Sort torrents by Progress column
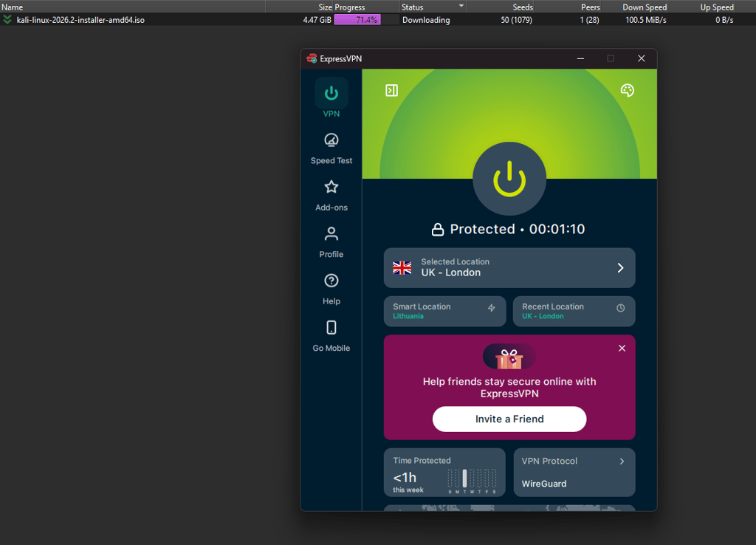 366,7
